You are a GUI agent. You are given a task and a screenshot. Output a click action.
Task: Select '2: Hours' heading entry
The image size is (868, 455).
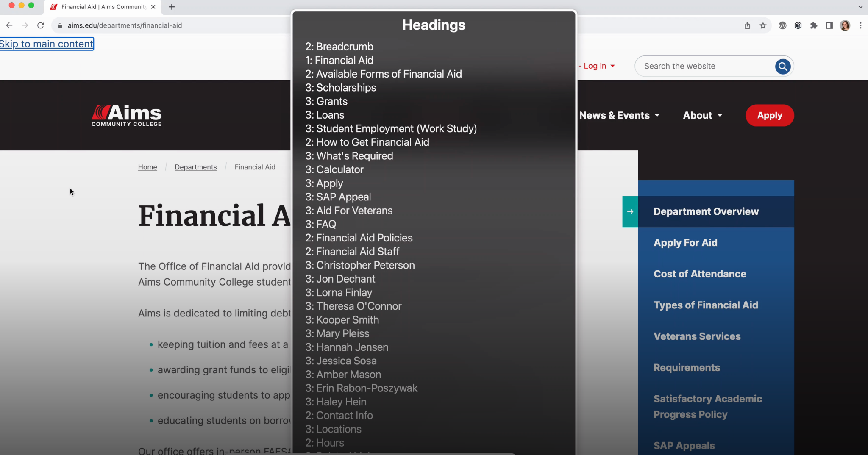coord(324,443)
